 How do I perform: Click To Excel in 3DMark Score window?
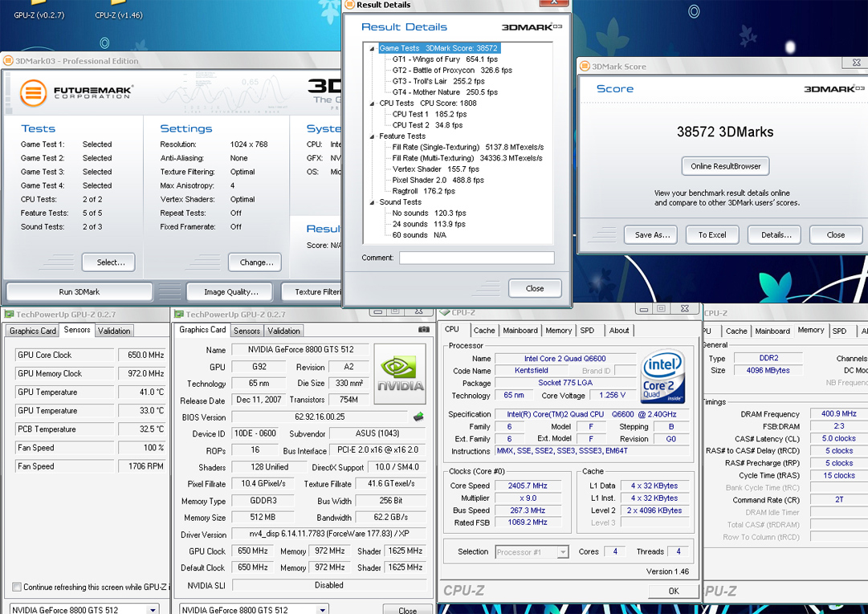(712, 234)
